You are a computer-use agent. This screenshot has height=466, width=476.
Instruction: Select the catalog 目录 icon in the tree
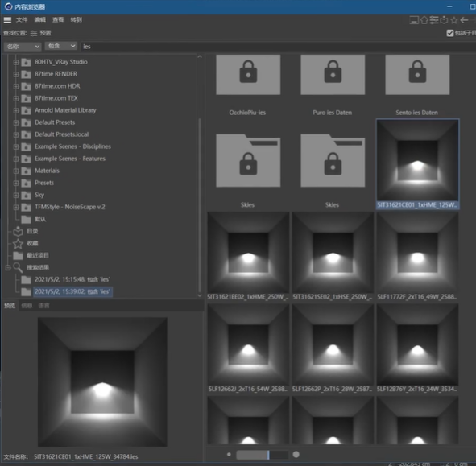pos(18,231)
